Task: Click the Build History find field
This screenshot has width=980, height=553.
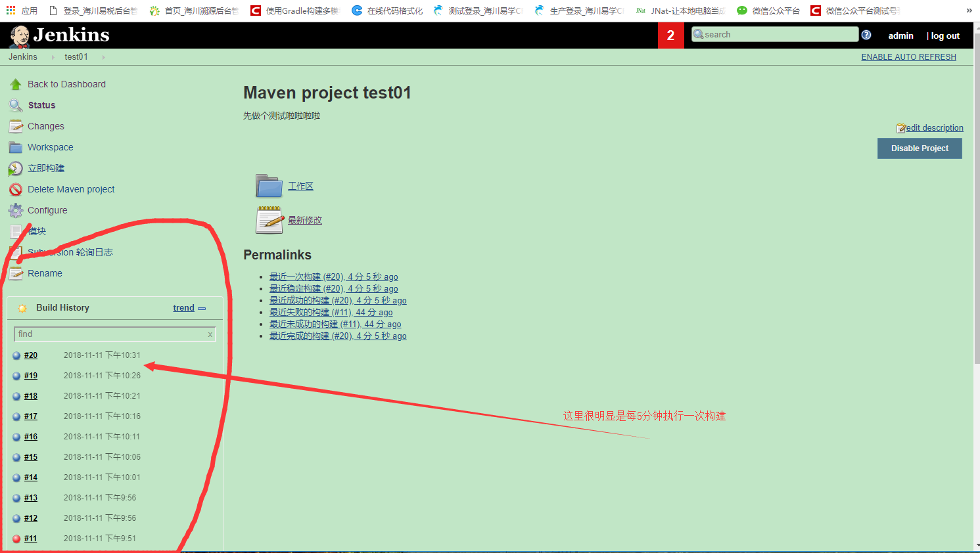Action: (x=114, y=334)
